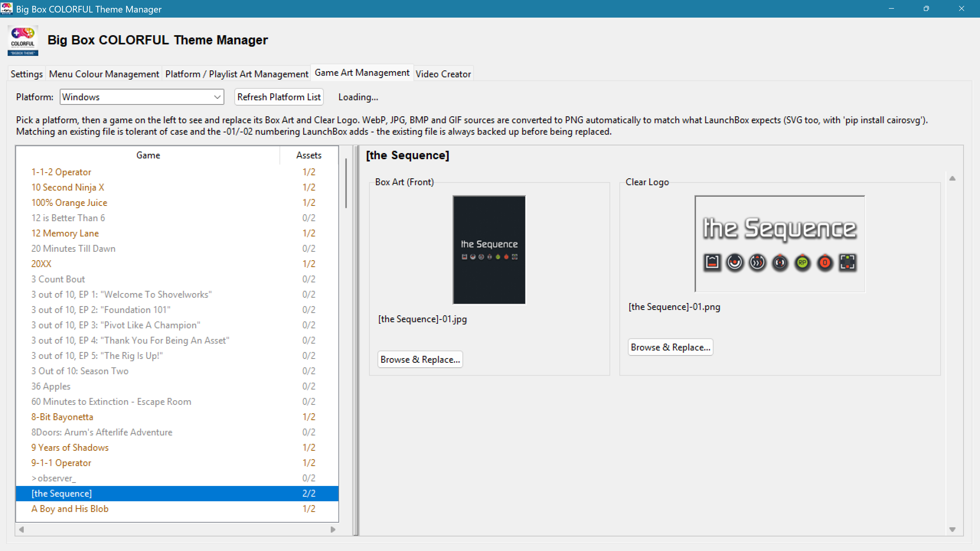Open the Platform dropdown showing Windows
980x551 pixels.
tap(142, 97)
